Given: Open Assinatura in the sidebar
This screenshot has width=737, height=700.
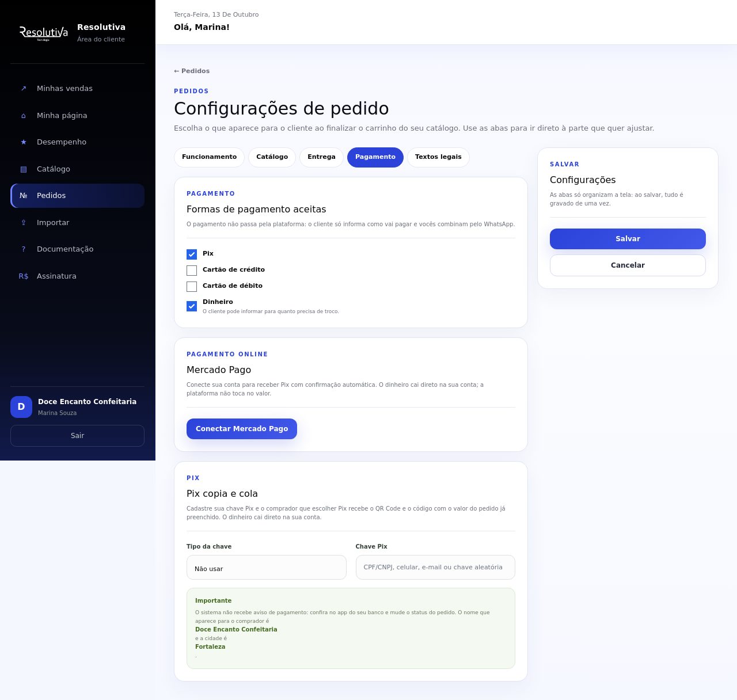Looking at the screenshot, I should (77, 276).
